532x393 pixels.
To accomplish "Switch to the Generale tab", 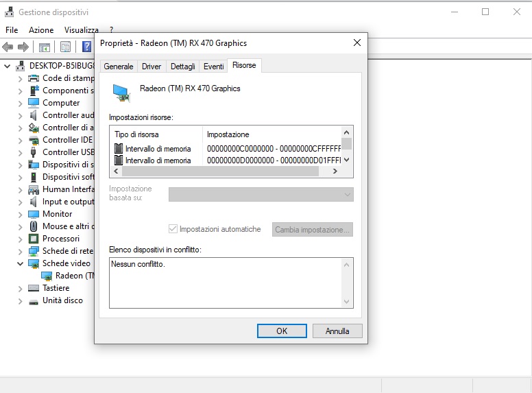I will tap(119, 66).
